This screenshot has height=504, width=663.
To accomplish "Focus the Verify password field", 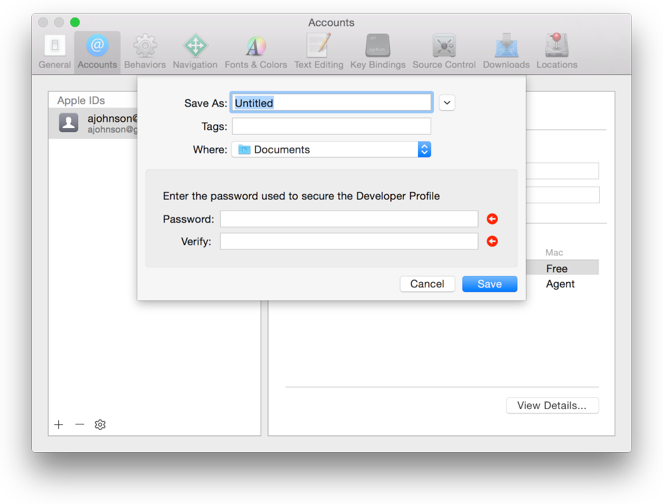I will pyautogui.click(x=349, y=241).
